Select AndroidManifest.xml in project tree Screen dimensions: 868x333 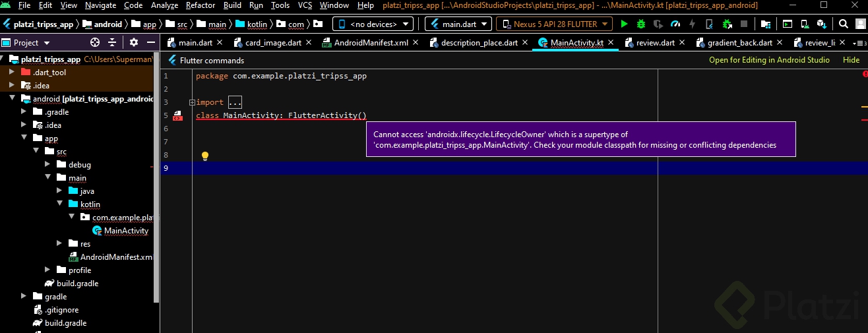[111, 257]
